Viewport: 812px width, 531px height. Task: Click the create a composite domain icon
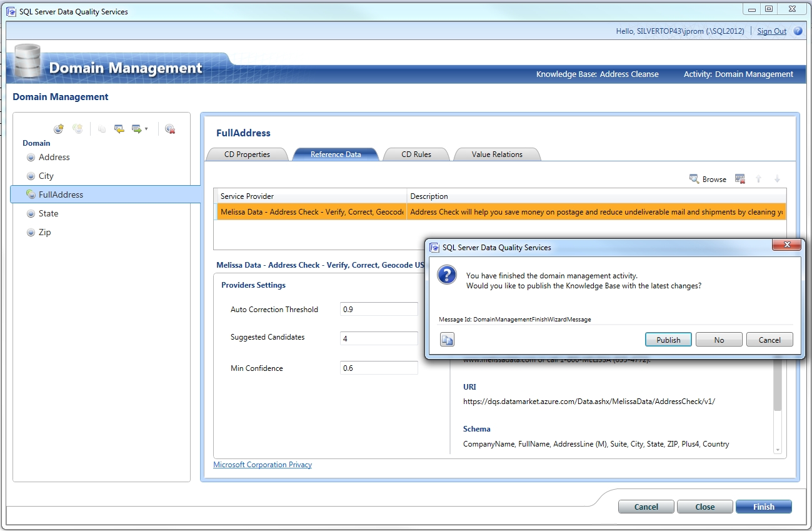[78, 129]
